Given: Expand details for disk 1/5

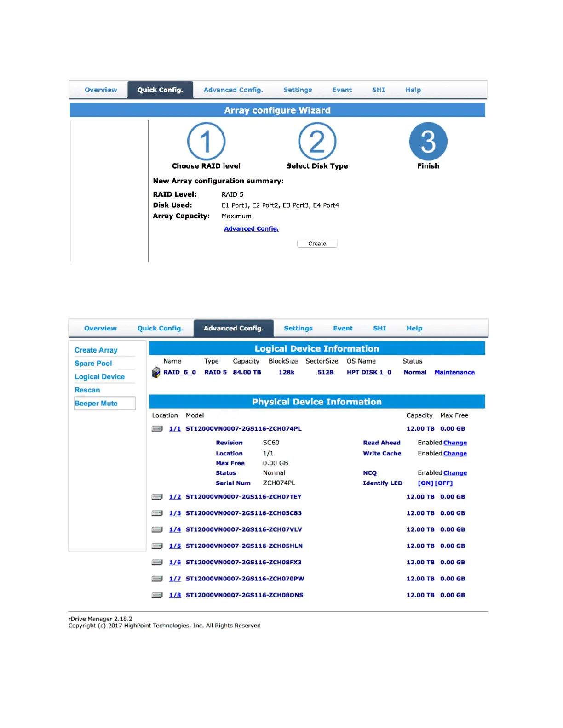Looking at the screenshot, I should click(175, 546).
